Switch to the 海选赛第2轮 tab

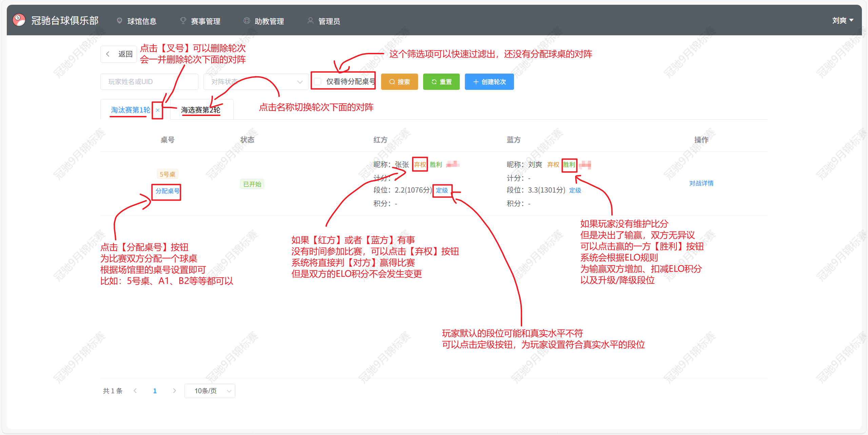pyautogui.click(x=200, y=110)
